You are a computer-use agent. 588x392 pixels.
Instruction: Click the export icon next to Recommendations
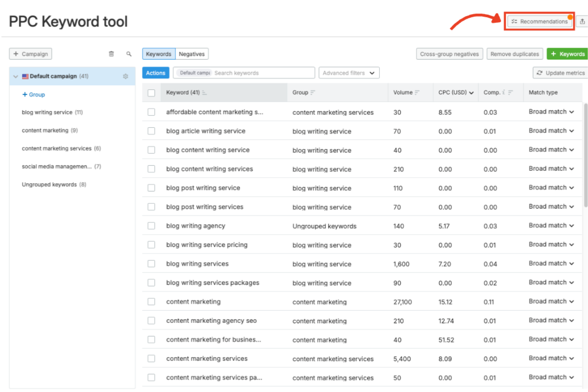[x=582, y=21]
